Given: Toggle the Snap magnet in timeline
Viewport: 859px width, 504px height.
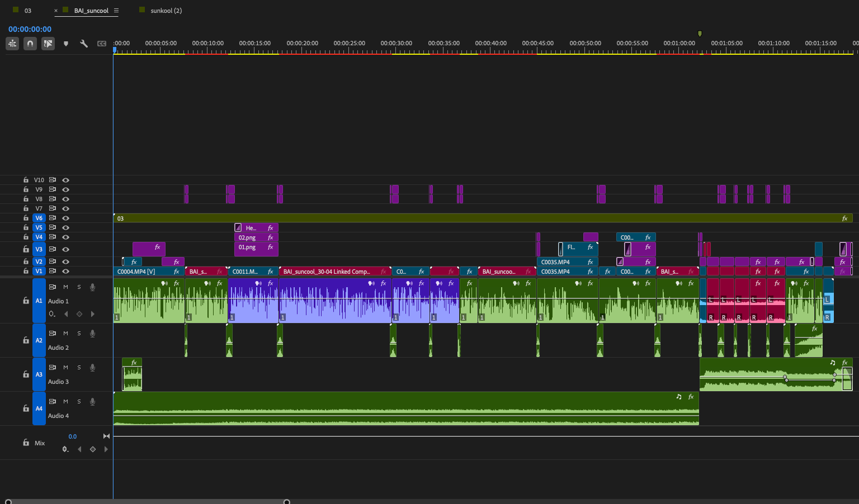Looking at the screenshot, I should pos(30,44).
